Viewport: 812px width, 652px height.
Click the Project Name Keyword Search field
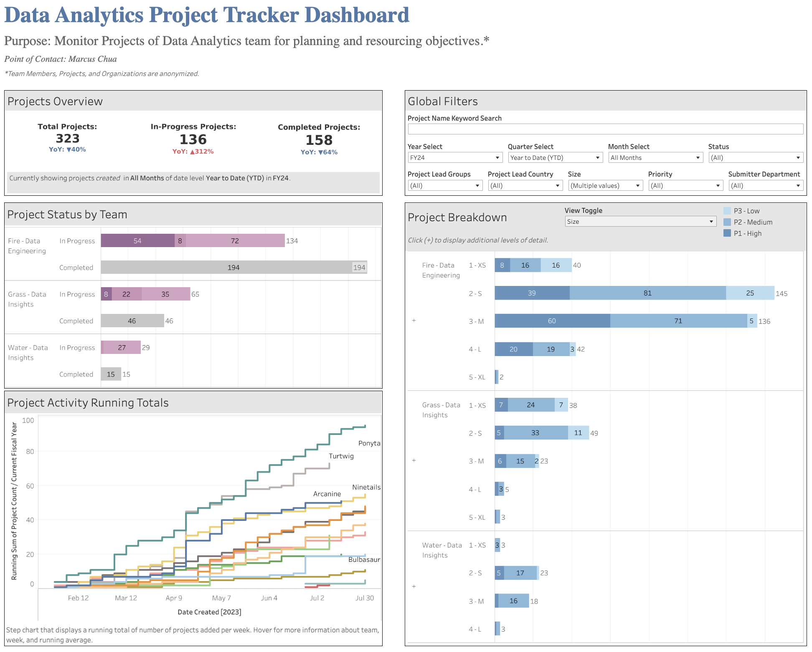[x=605, y=129]
